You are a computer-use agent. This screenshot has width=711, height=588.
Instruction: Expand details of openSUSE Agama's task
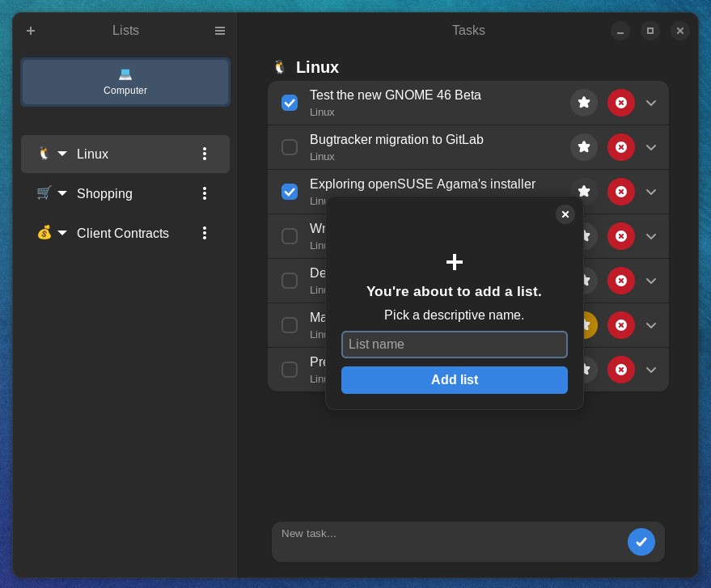(x=651, y=192)
